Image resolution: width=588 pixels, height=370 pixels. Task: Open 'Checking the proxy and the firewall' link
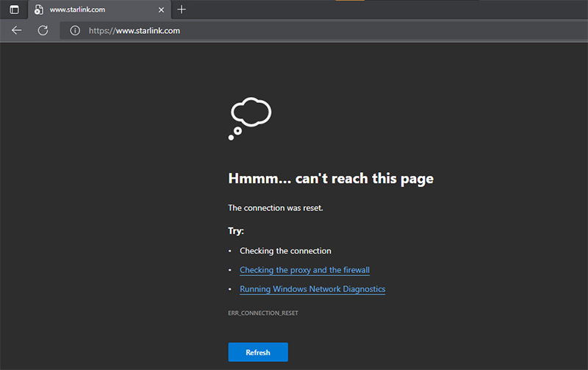304,270
